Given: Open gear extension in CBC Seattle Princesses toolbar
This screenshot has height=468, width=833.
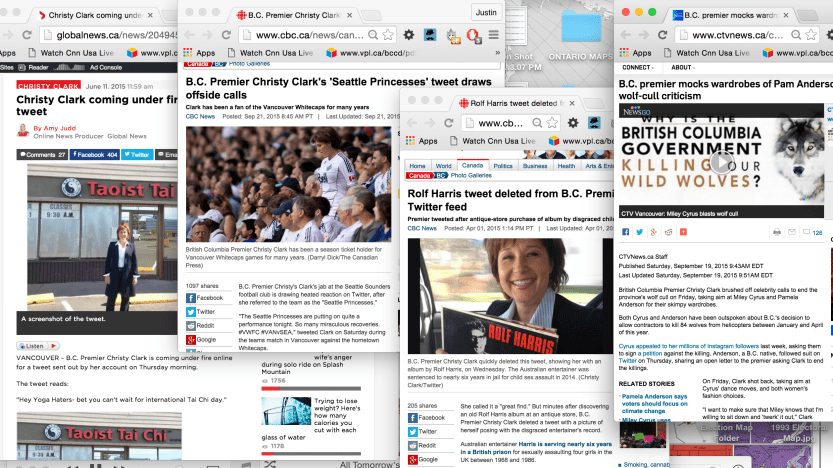Looking at the screenshot, I should (409, 35).
